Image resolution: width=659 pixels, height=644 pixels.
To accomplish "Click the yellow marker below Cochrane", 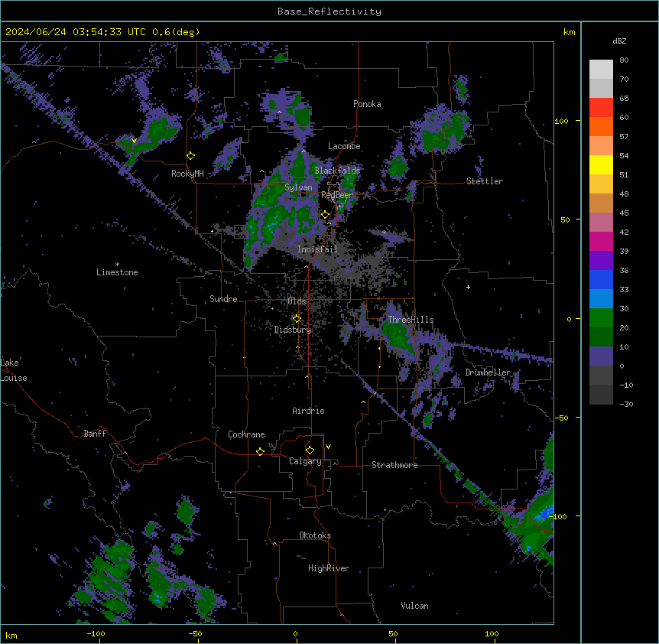I will 260,451.
